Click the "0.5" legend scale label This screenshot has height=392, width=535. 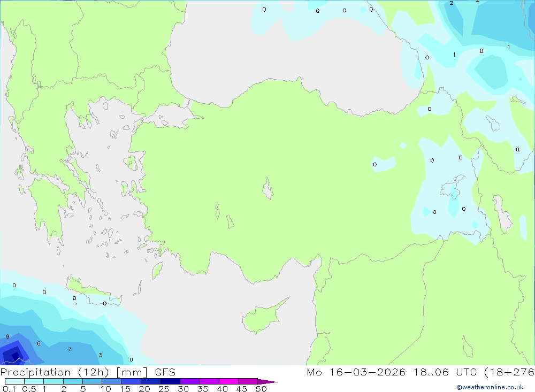29,389
